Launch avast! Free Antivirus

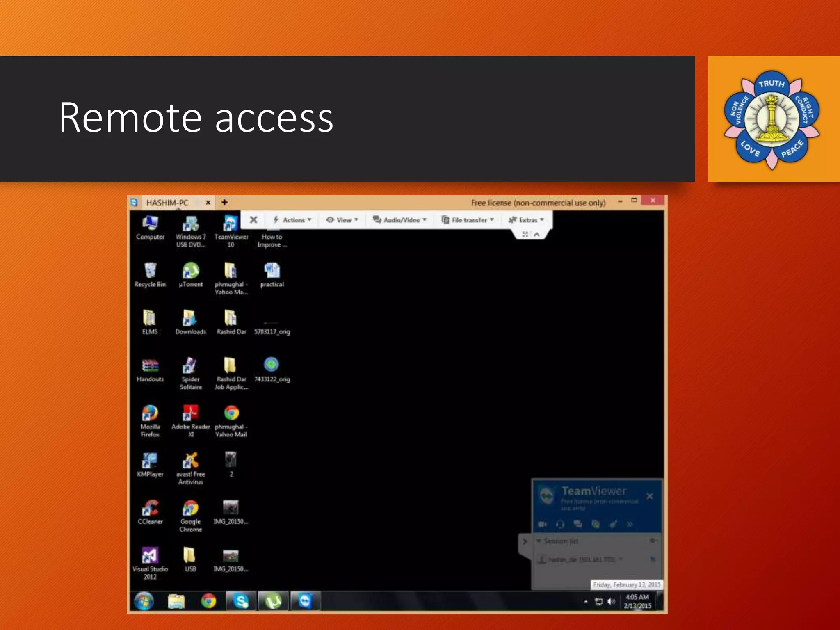pyautogui.click(x=191, y=469)
